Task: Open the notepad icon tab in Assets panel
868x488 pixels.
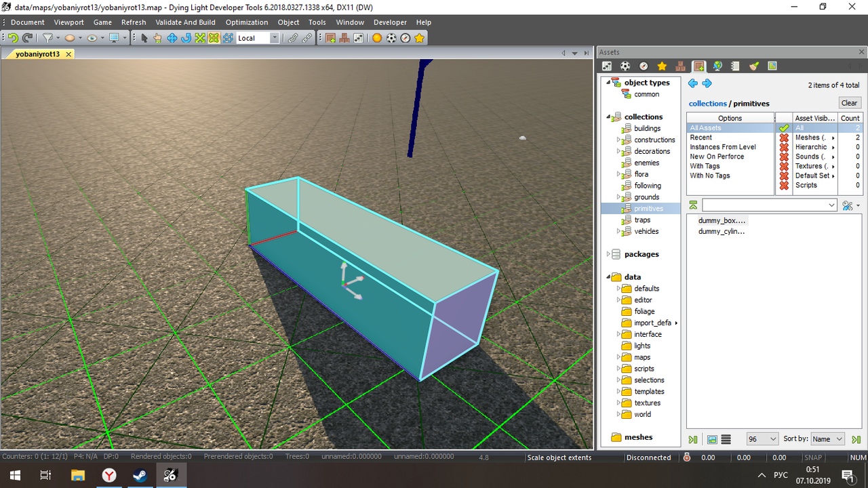Action: click(x=735, y=66)
